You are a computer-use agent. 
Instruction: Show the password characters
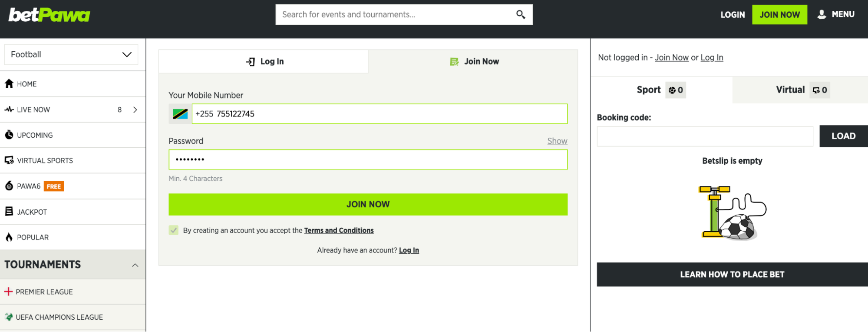pos(557,141)
